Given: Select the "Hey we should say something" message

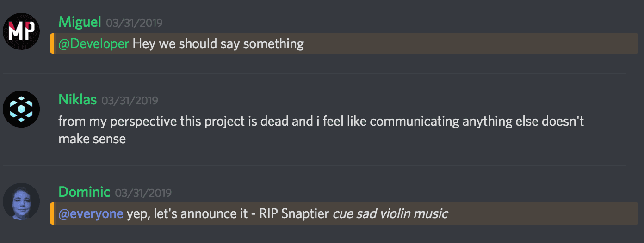Looking at the screenshot, I should (x=218, y=44).
